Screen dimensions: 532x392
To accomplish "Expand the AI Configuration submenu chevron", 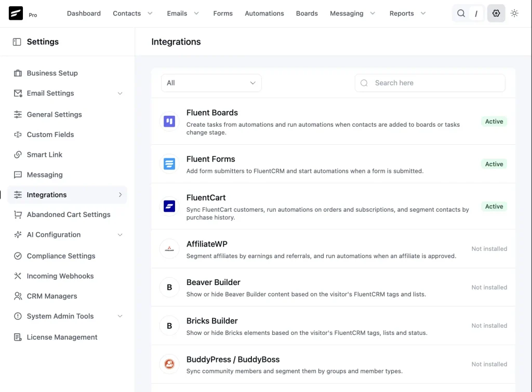I will coord(120,235).
